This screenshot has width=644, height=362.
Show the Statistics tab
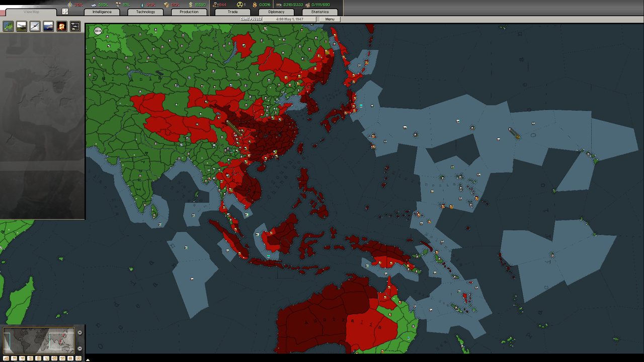point(320,12)
